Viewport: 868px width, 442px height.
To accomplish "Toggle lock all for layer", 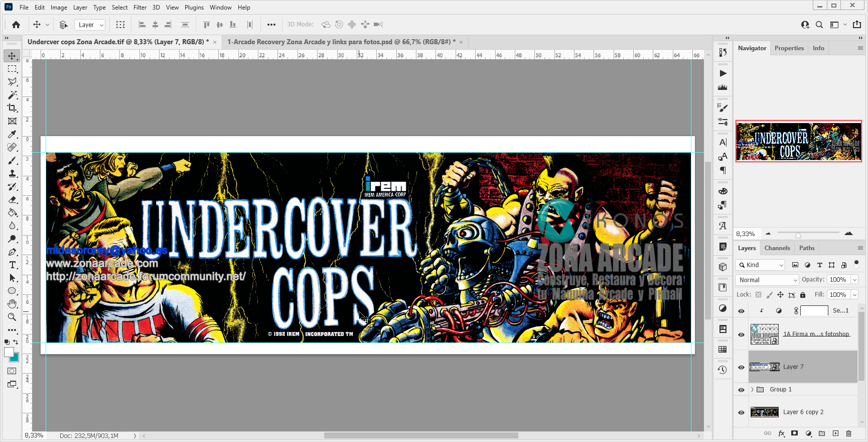I will (803, 295).
